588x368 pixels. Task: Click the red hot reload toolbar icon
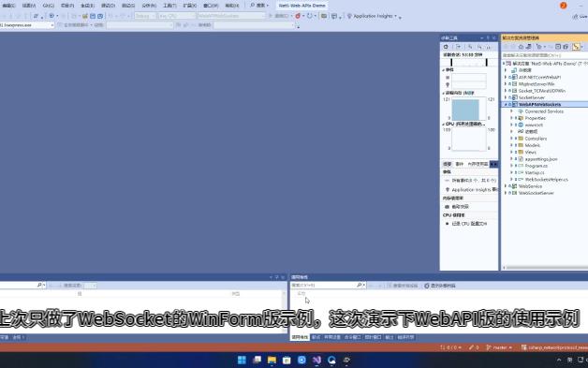point(298,16)
